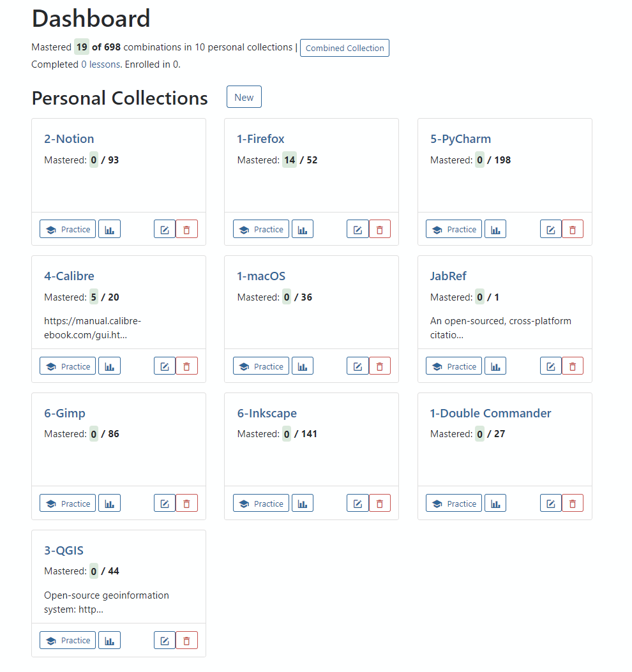View statistics for 6-Inkscape collection
This screenshot has width=632, height=672.
(303, 503)
